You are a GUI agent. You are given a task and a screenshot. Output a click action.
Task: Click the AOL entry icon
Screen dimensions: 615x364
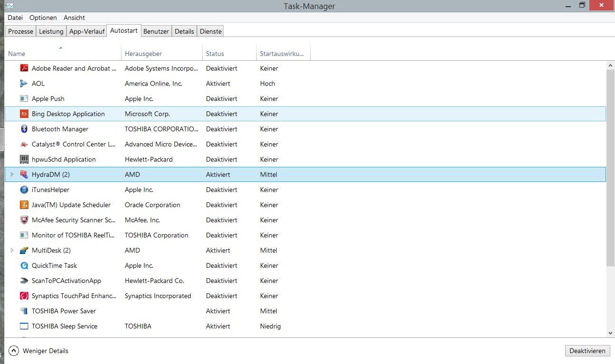point(24,83)
